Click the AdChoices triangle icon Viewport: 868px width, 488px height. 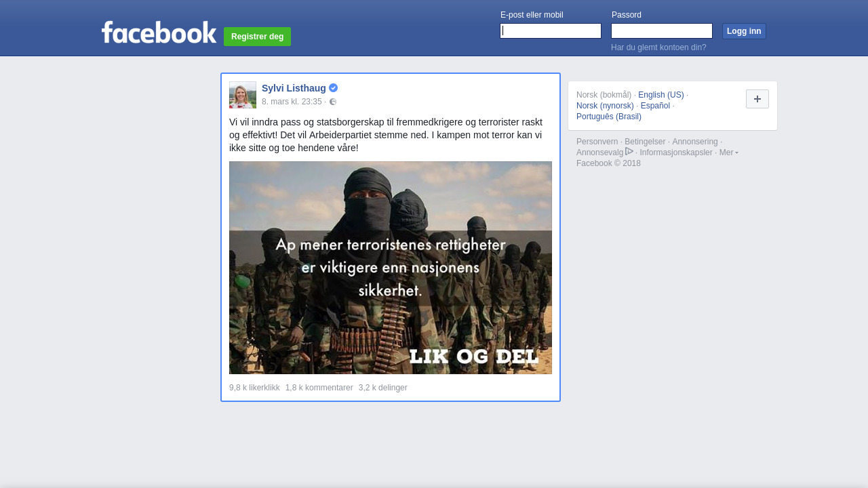pos(629,152)
